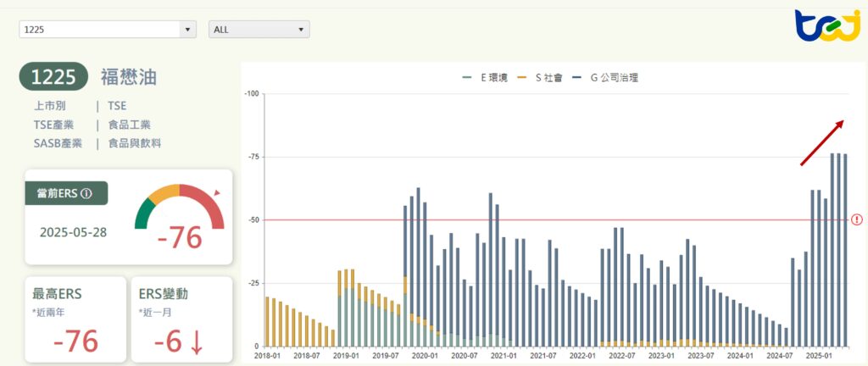Click the 最高ERS card title
The height and width of the screenshot is (366, 868).
(x=57, y=294)
